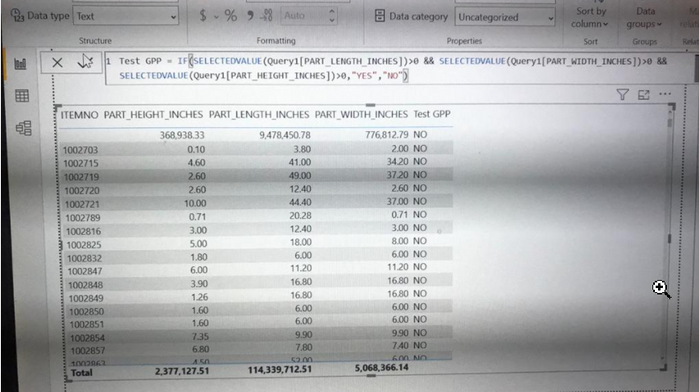Click the 368,938.33 height value
This screenshot has height=392, width=699.
(182, 135)
